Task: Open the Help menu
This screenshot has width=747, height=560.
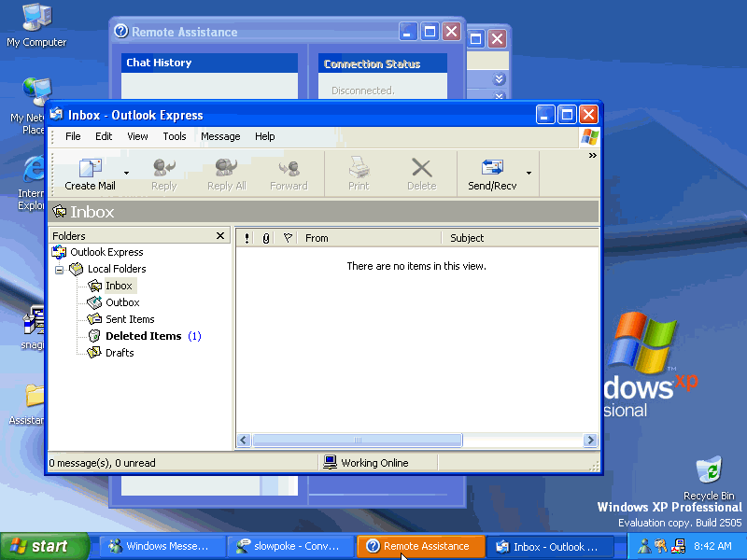Action: (265, 136)
